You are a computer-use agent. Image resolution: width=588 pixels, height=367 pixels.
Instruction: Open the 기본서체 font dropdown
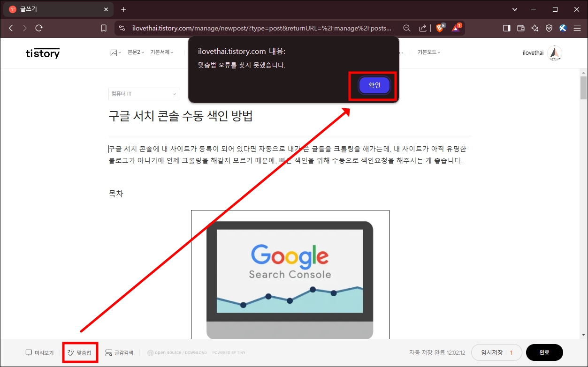[162, 52]
